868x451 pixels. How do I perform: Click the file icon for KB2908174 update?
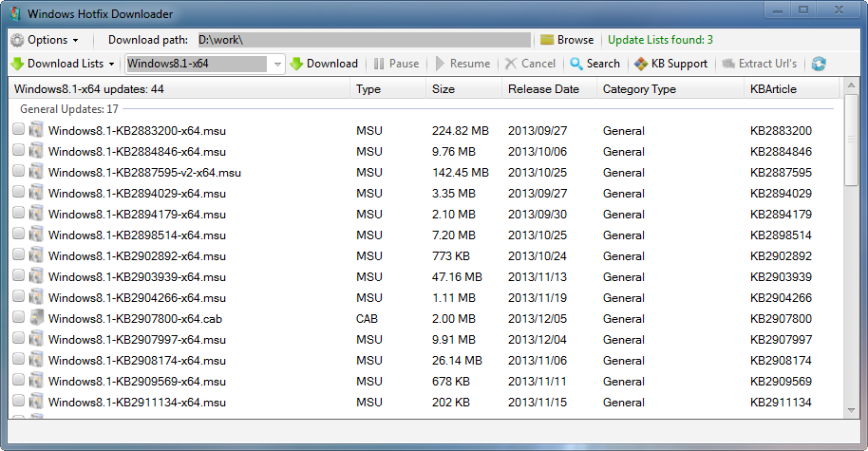[36, 360]
